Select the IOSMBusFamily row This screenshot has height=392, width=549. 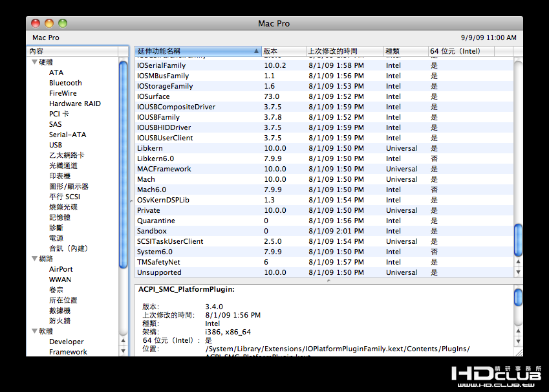[x=324, y=76]
